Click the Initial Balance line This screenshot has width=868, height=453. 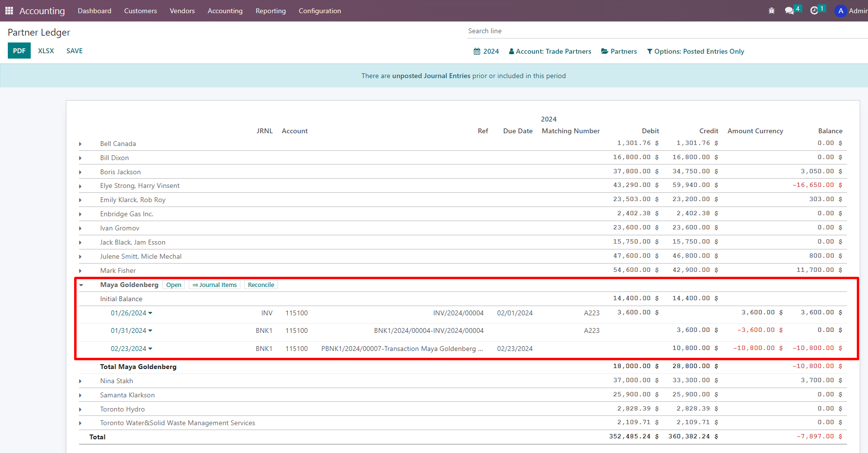[121, 299]
